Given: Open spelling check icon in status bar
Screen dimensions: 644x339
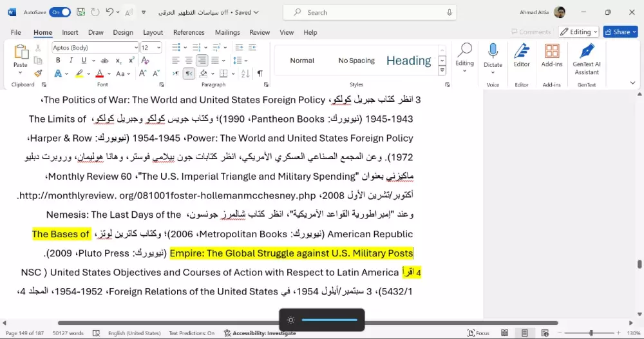Looking at the screenshot, I should pos(96,333).
